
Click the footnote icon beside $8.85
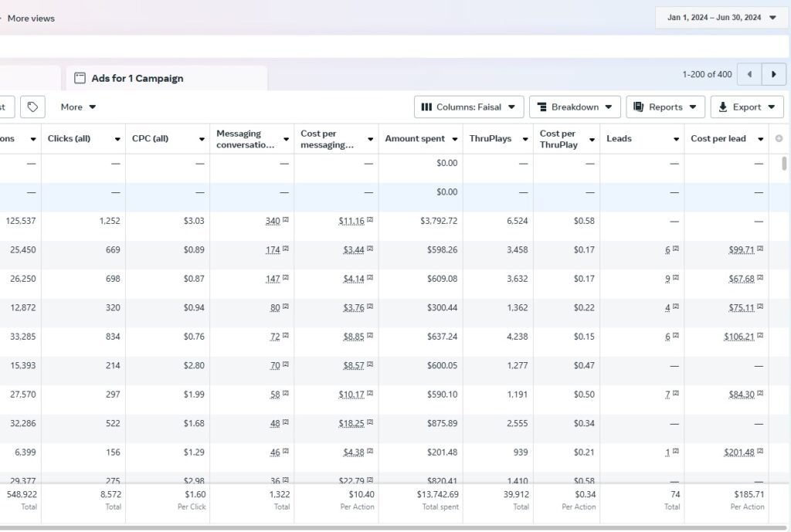[370, 335]
